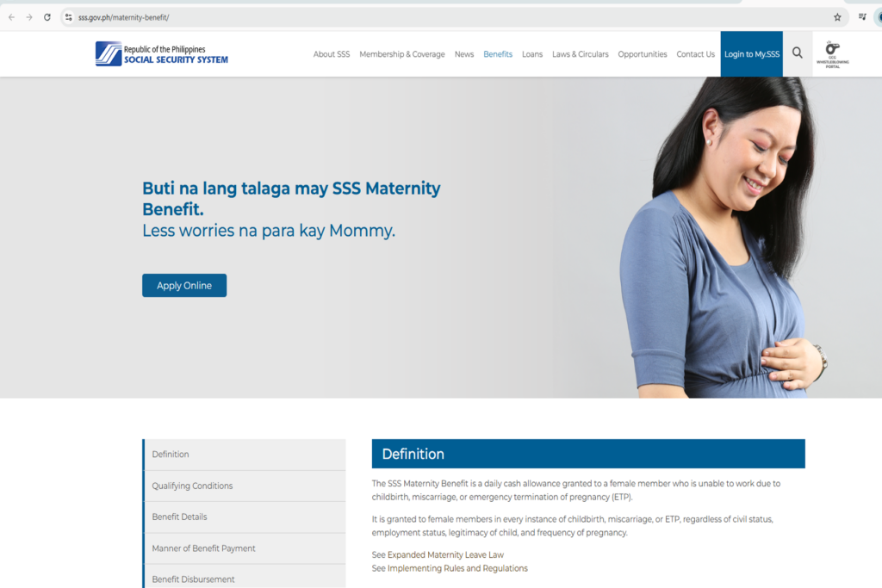882x588 pixels.
Task: Open site information icon in address bar
Action: click(69, 17)
